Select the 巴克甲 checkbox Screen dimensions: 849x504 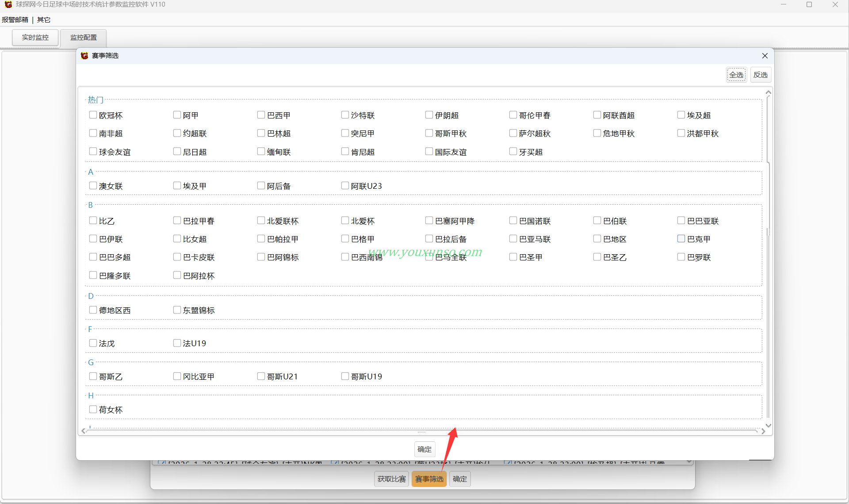pos(681,239)
